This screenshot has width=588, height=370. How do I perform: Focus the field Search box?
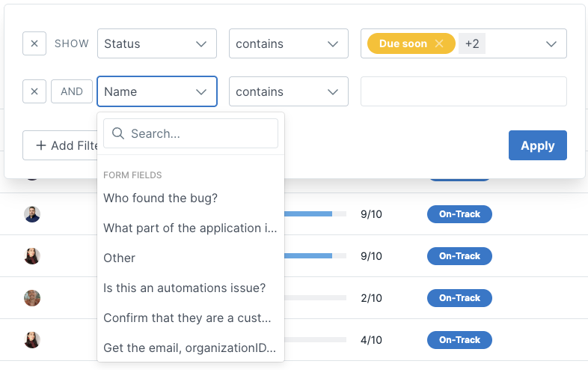click(191, 133)
